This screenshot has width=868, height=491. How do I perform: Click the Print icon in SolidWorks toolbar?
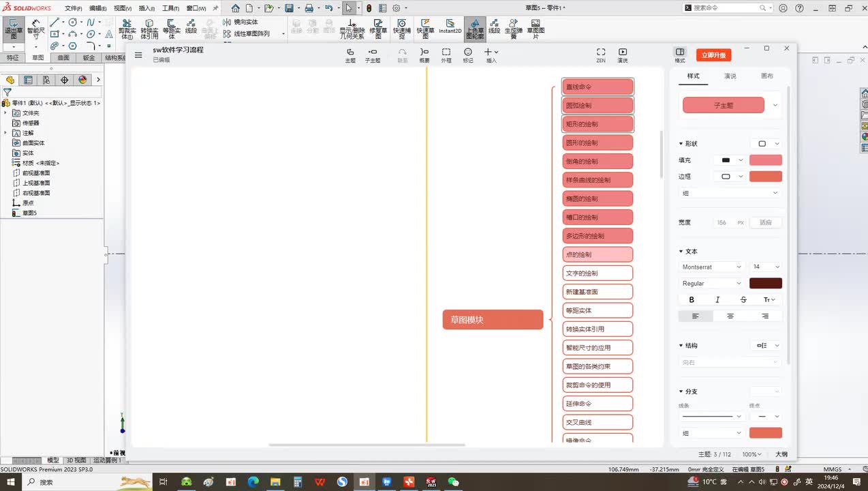[309, 8]
